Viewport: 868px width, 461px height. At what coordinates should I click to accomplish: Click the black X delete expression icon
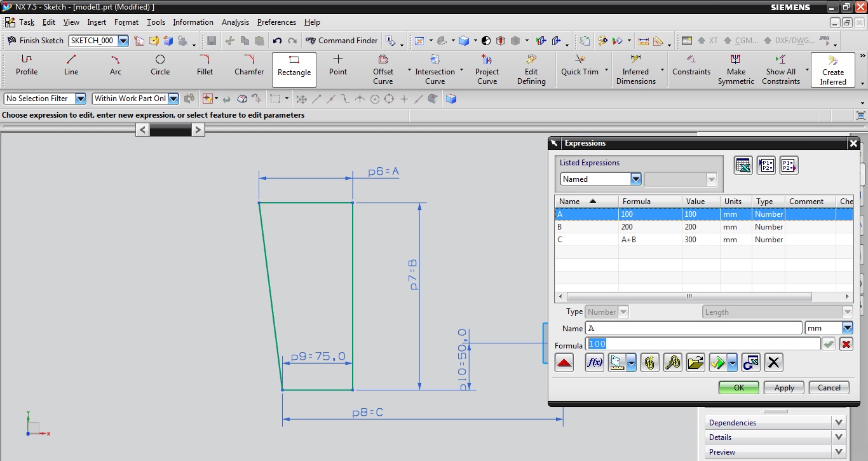tap(773, 363)
